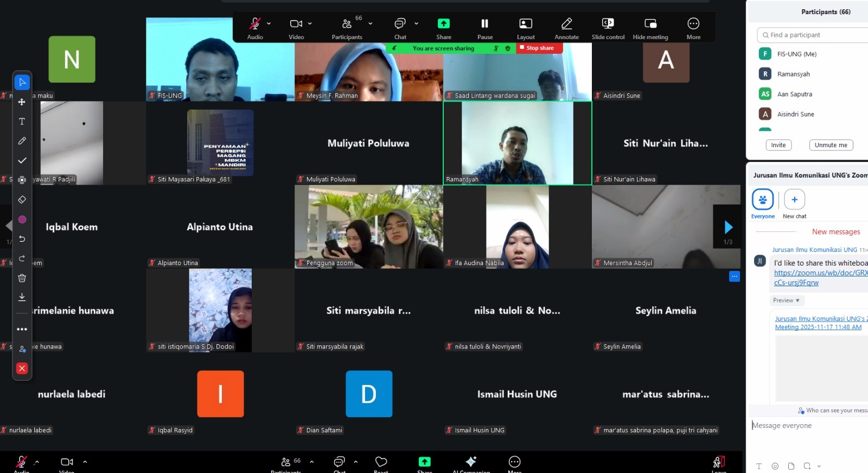Open Layout options
The height and width of the screenshot is (473, 868).
click(526, 28)
